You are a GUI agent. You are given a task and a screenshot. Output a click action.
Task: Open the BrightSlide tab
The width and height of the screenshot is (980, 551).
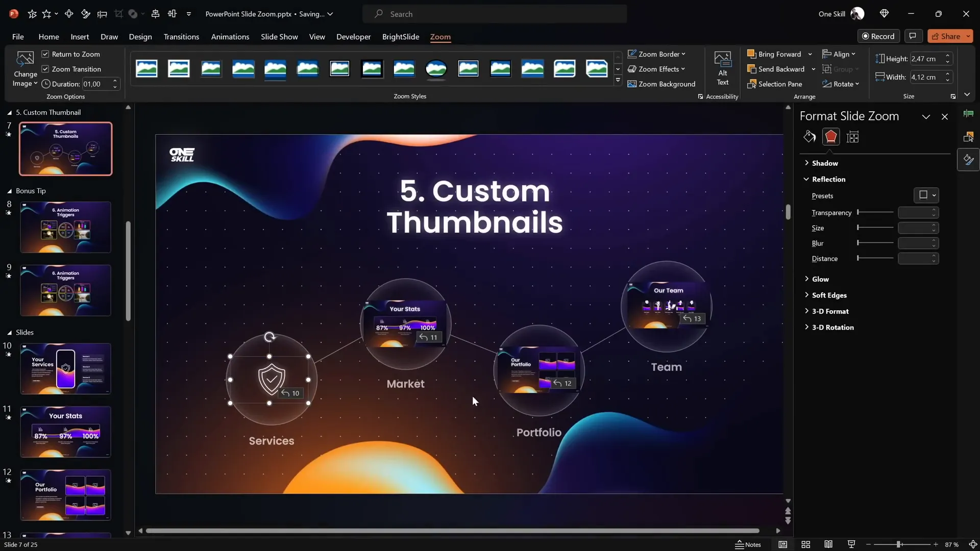(400, 37)
